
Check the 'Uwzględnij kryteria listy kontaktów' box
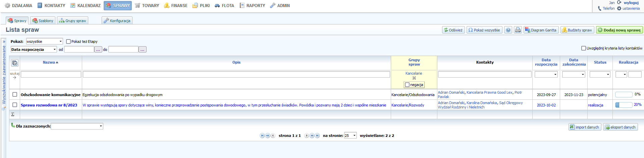(x=584, y=48)
